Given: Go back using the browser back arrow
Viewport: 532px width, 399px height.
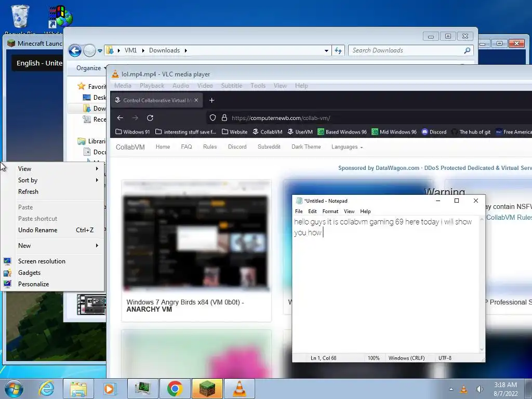Looking at the screenshot, I should (x=120, y=118).
